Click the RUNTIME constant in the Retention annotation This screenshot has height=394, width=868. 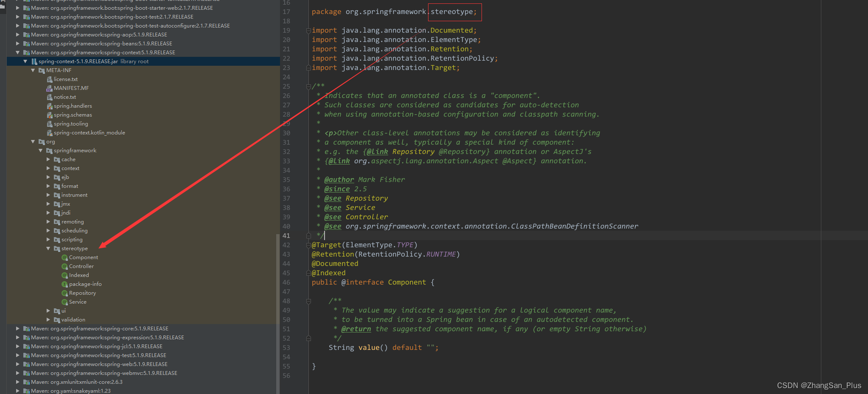pos(441,254)
